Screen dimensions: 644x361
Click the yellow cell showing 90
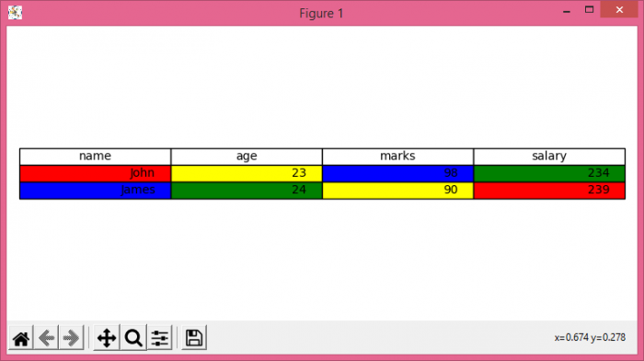398,191
